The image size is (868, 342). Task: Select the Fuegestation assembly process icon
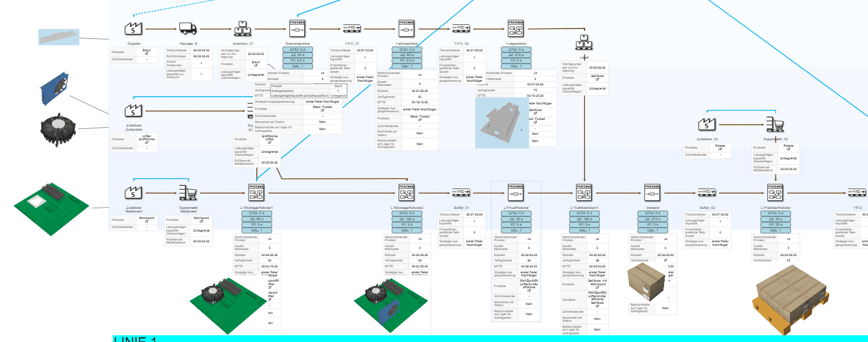[x=516, y=27]
